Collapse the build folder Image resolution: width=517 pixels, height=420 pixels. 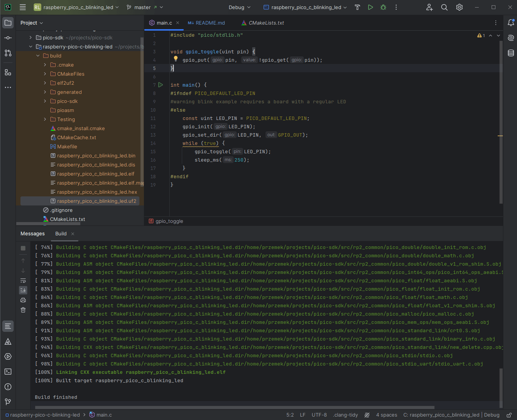coord(38,56)
